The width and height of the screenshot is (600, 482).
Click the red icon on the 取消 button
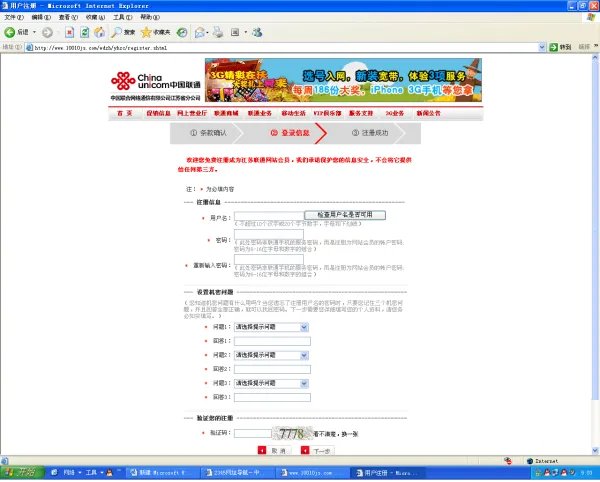(x=262, y=450)
